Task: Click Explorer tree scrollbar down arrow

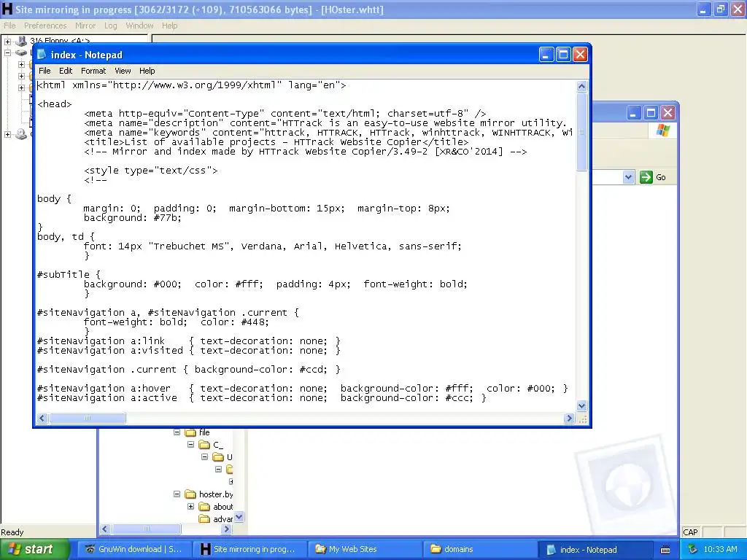Action: (x=239, y=517)
